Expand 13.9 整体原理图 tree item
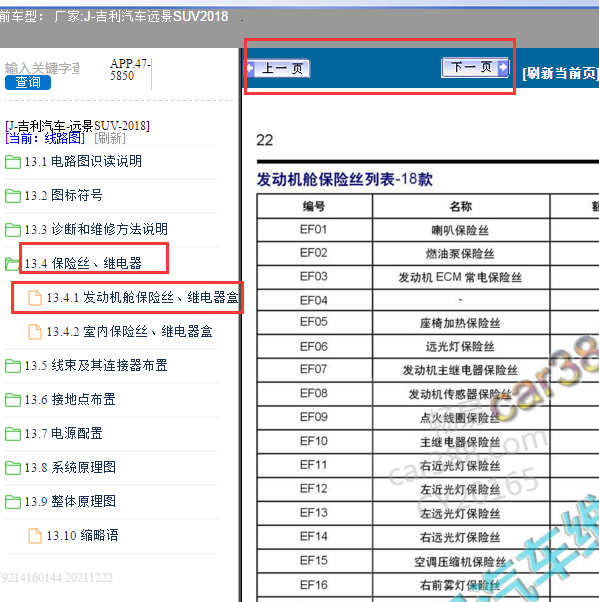Image resolution: width=599 pixels, height=602 pixels. (x=70, y=501)
